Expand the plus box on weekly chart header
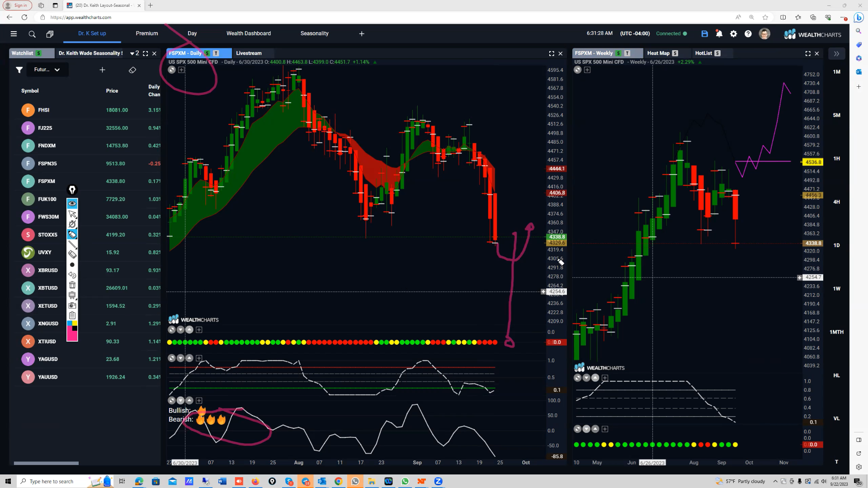The height and width of the screenshot is (488, 868). (587, 70)
